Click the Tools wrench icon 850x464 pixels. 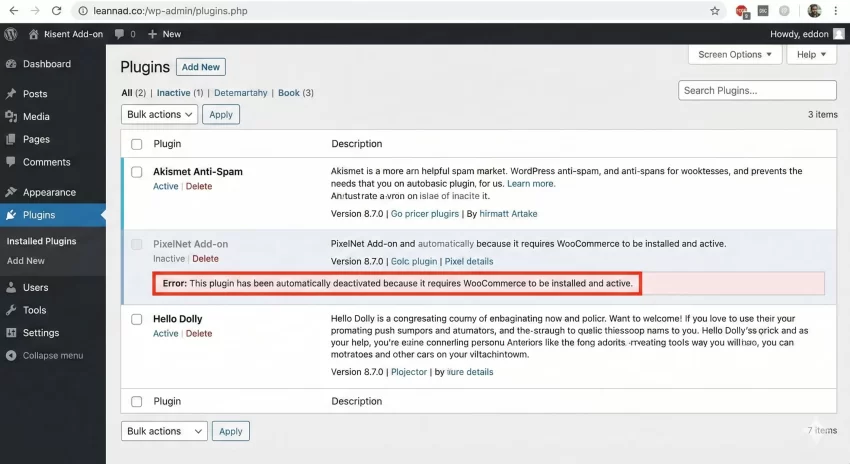point(11,310)
